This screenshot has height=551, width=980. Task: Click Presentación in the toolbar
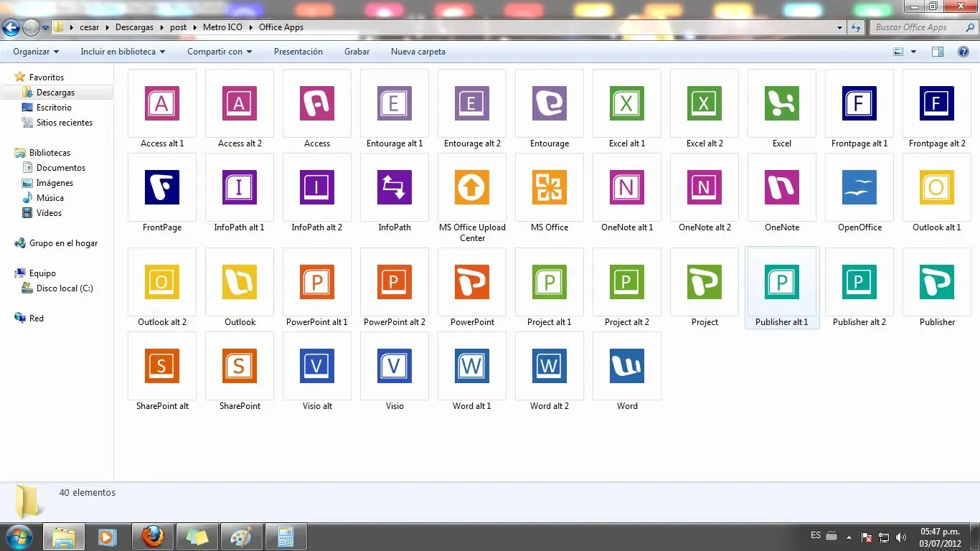pos(298,52)
